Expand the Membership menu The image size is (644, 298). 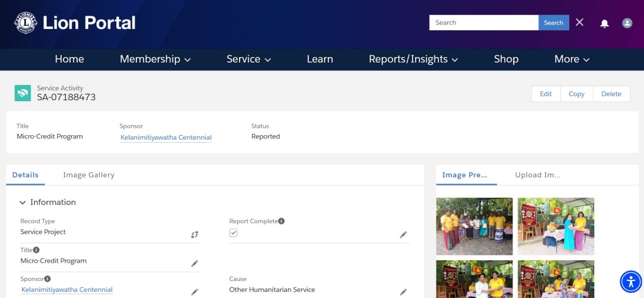point(155,59)
